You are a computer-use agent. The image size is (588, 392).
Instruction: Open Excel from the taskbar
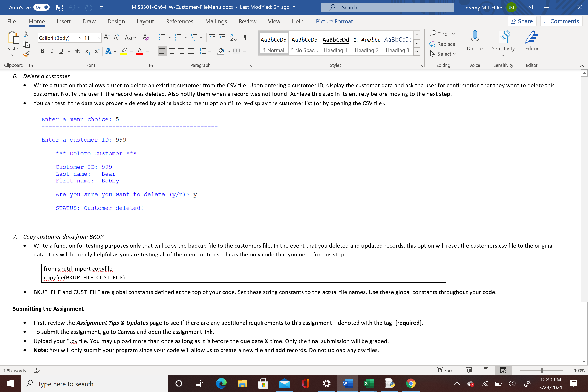point(369,383)
